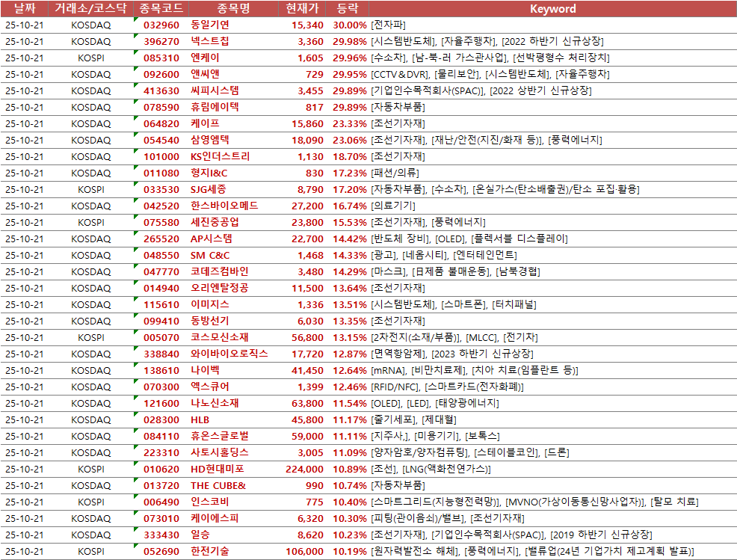Click price 224,000 for HD현대미포
The image size is (737, 560).
304,470
